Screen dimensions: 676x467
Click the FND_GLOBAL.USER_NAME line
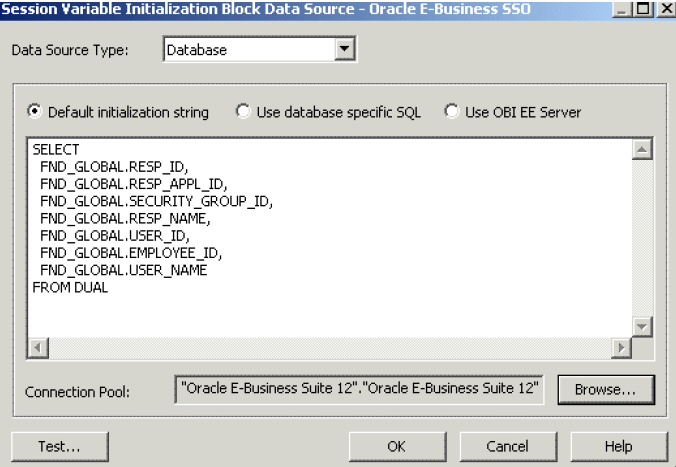tap(123, 270)
